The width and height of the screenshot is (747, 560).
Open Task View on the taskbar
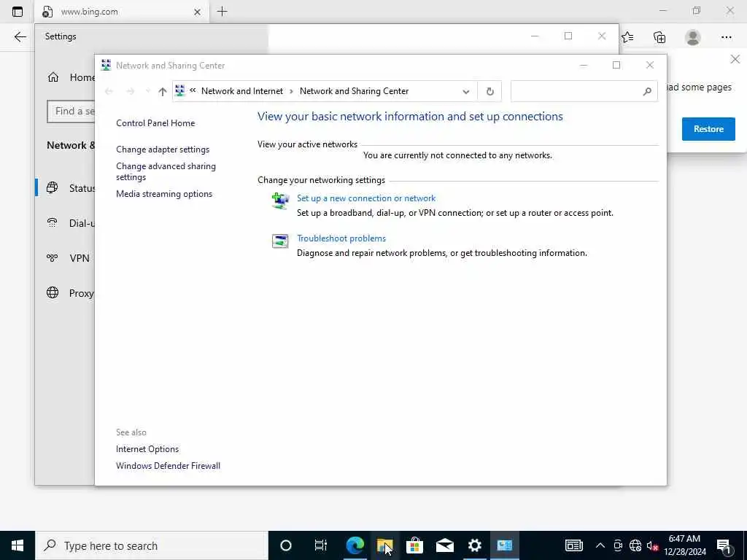click(321, 545)
